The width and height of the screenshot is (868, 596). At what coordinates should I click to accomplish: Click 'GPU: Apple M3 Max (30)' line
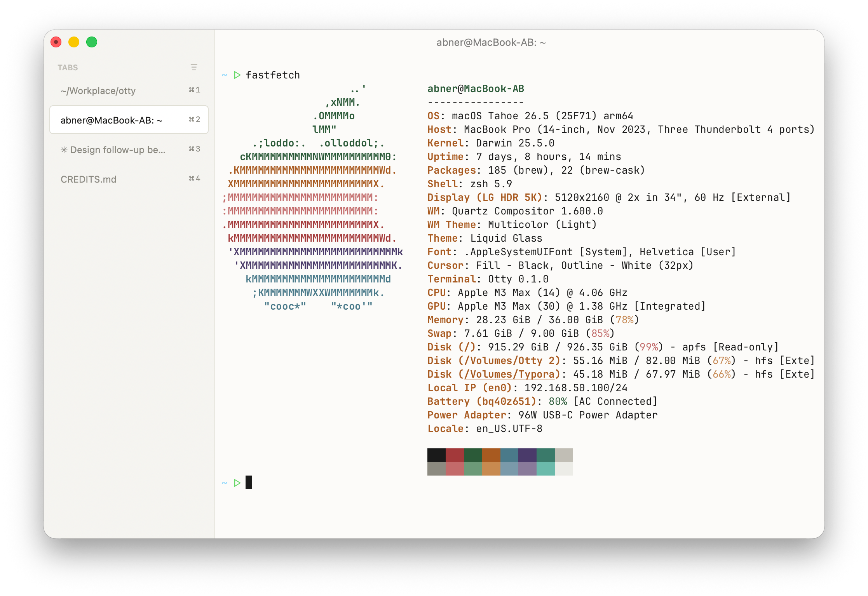pyautogui.click(x=566, y=306)
